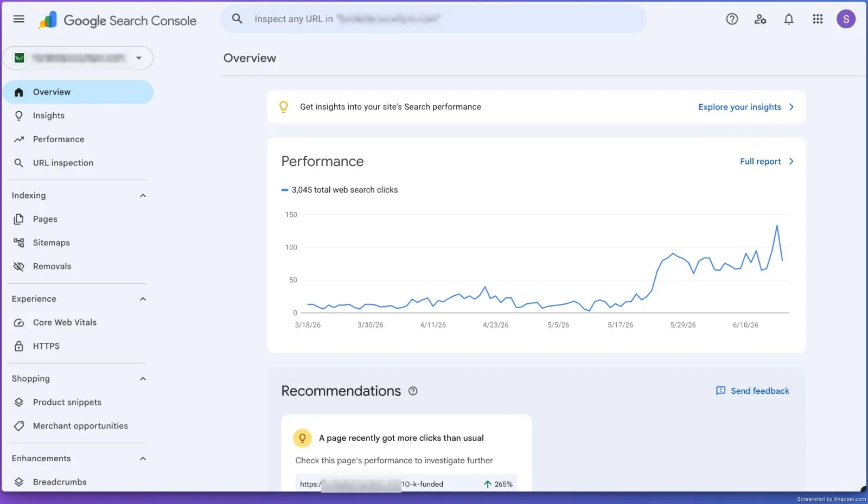The height and width of the screenshot is (504, 868).
Task: Click the Google Search Console logo
Action: pos(117,20)
